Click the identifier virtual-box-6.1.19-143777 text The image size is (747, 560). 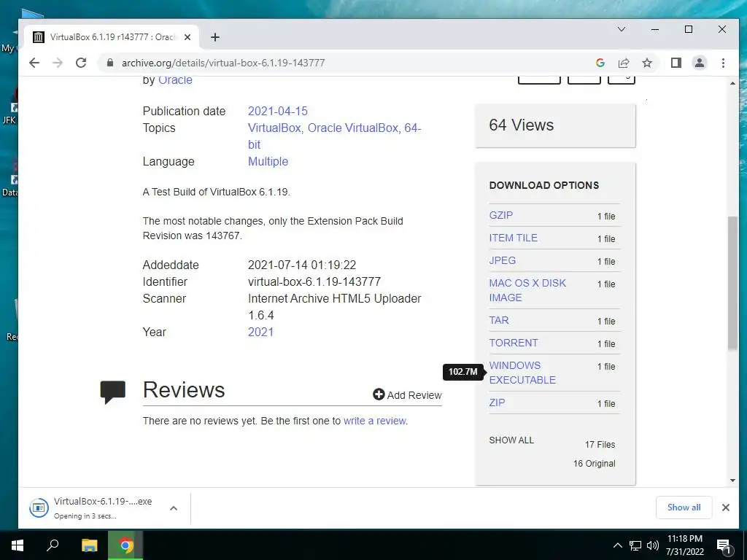(x=314, y=282)
